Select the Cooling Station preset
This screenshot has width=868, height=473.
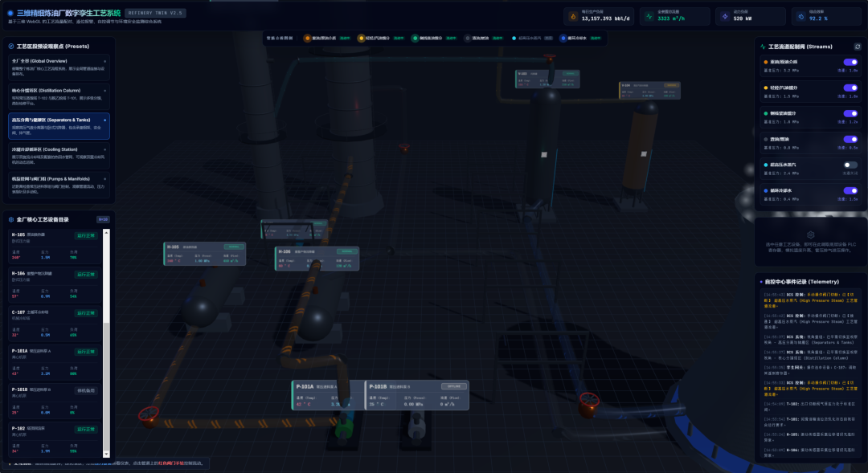click(x=59, y=156)
